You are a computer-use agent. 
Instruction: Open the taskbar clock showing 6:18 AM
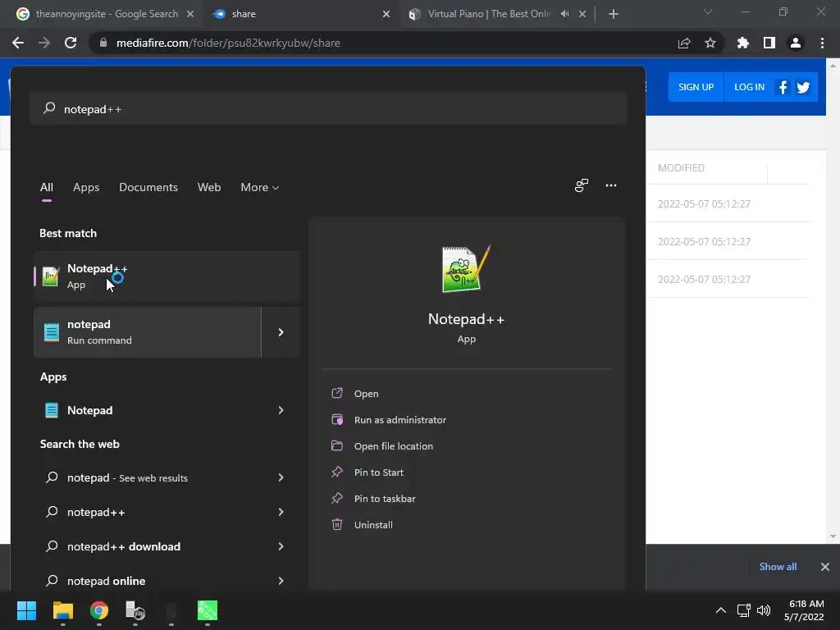804,610
